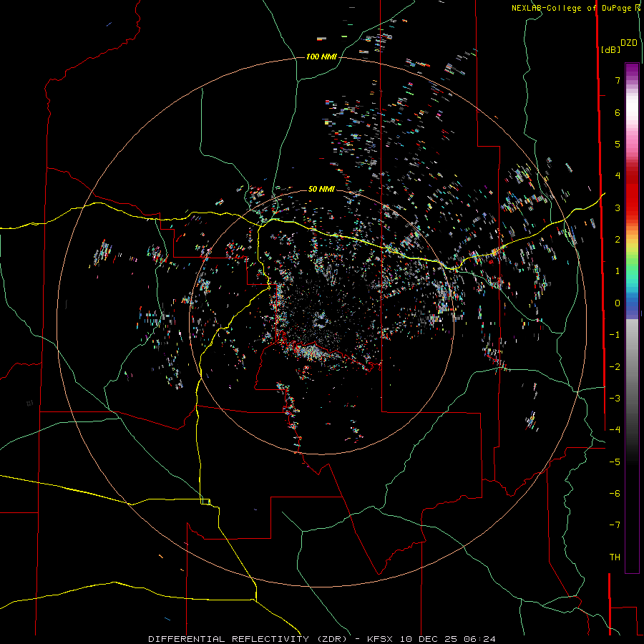Click the red section of the color bar

pyautogui.click(x=632, y=193)
